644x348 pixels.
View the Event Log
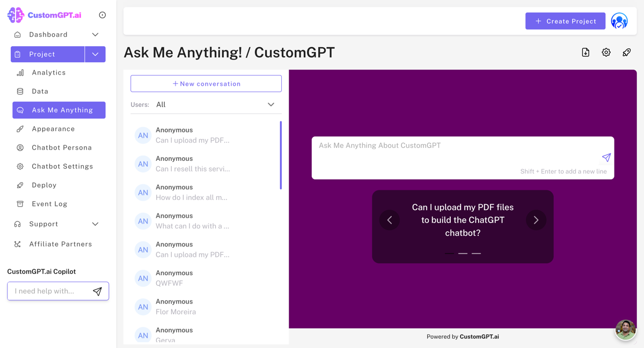(x=49, y=204)
